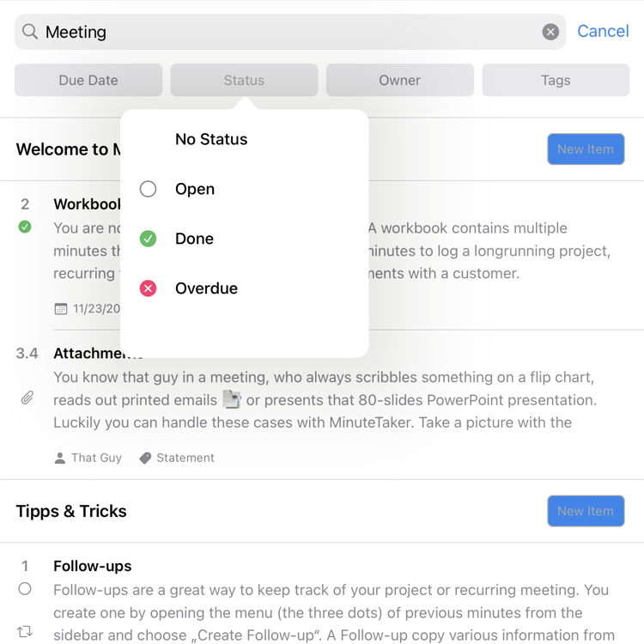Click in the Meeting search text field
This screenshot has width=644, height=644.
coord(283,32)
